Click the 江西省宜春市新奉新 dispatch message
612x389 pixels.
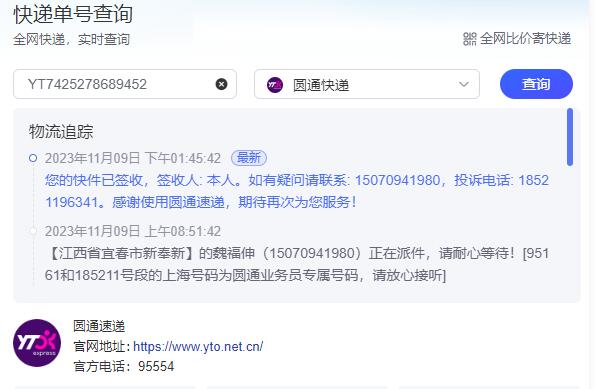pyautogui.click(x=297, y=264)
